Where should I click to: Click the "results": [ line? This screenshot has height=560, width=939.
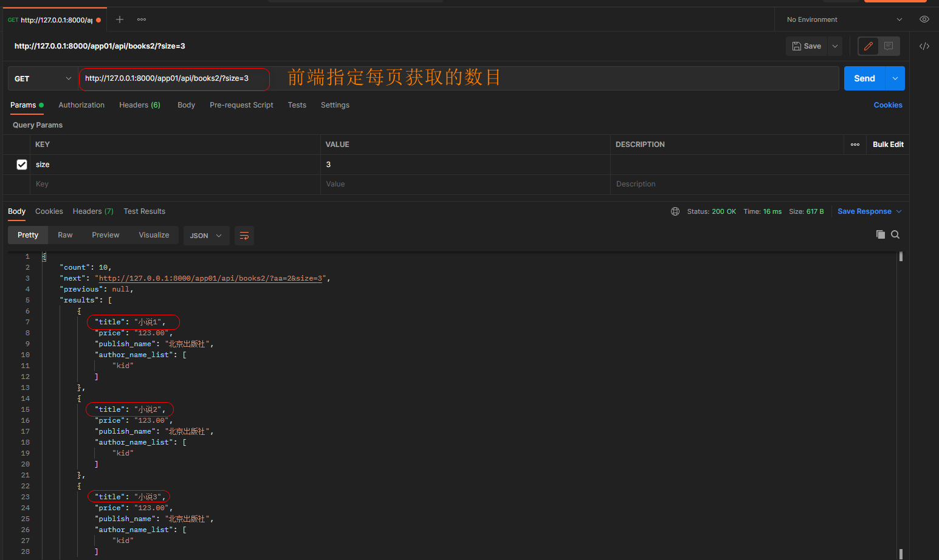click(86, 300)
